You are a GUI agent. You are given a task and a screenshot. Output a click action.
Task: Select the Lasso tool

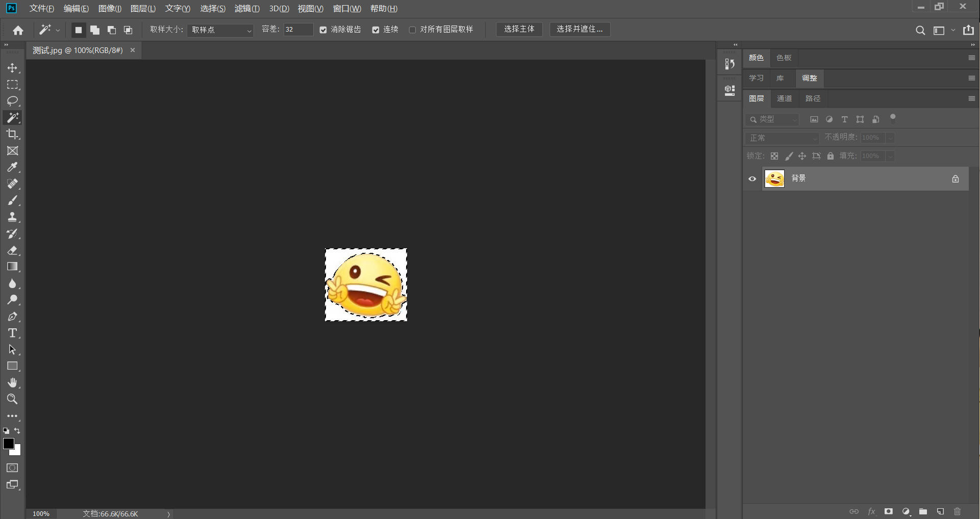coord(13,101)
